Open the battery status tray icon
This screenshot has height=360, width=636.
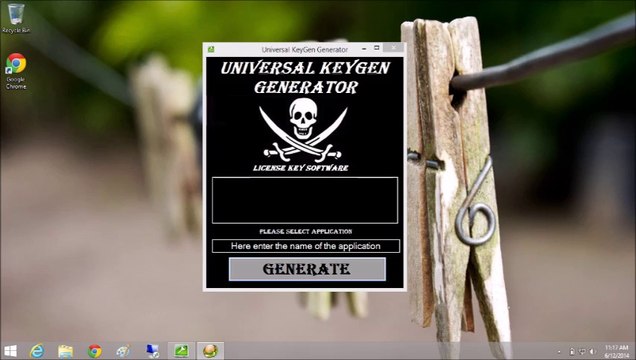click(x=572, y=351)
